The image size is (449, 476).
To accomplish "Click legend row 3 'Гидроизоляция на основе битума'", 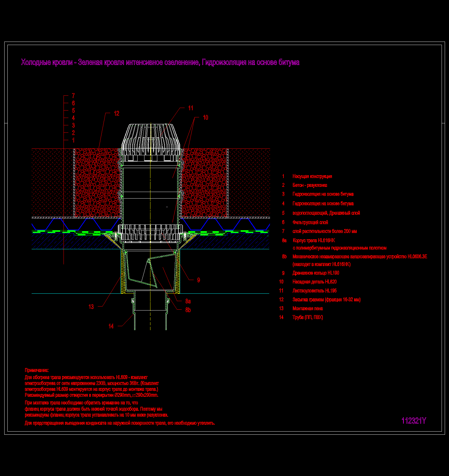I will [x=323, y=194].
